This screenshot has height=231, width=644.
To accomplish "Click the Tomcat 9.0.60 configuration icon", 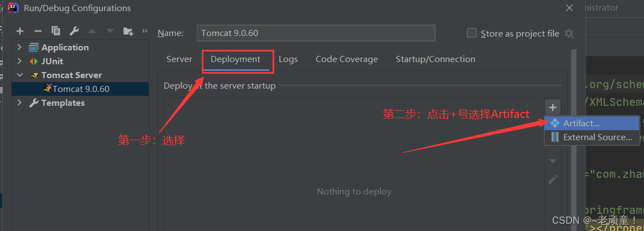I will [46, 89].
